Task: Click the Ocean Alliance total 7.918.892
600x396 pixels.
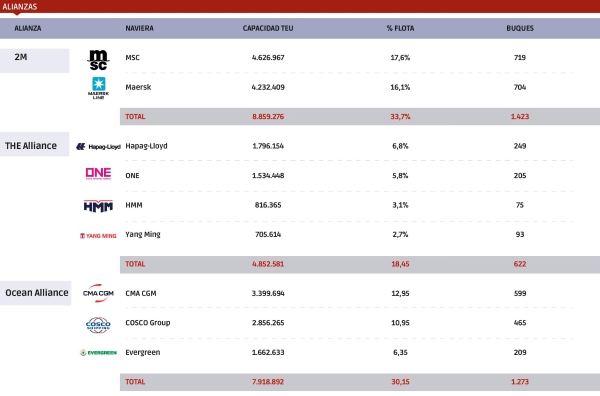Action: point(268,382)
